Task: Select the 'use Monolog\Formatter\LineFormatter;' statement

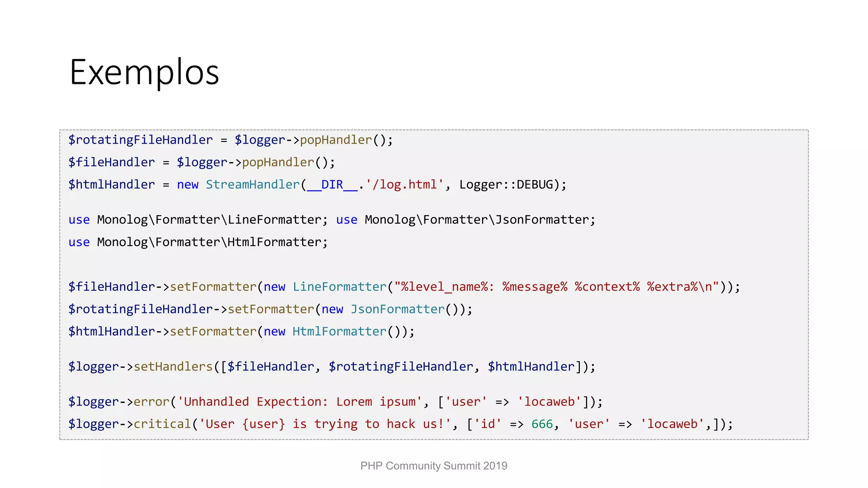Action: 198,219
